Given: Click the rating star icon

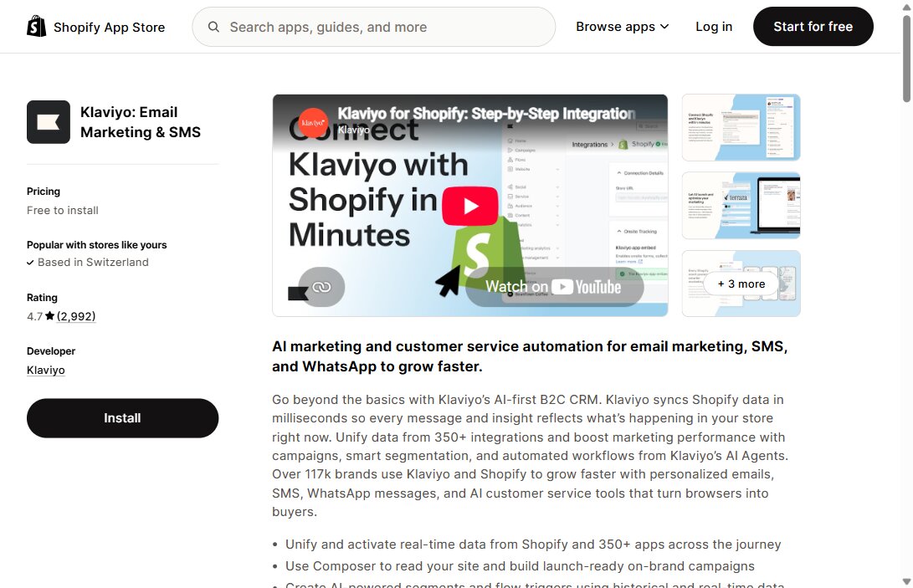Looking at the screenshot, I should pos(49,316).
